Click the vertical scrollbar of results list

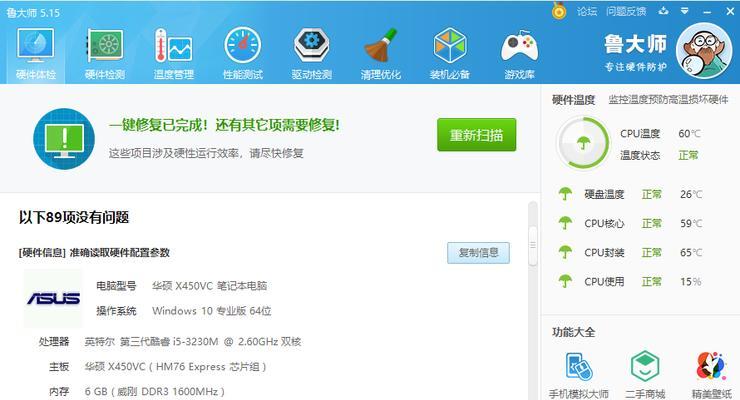point(533,245)
